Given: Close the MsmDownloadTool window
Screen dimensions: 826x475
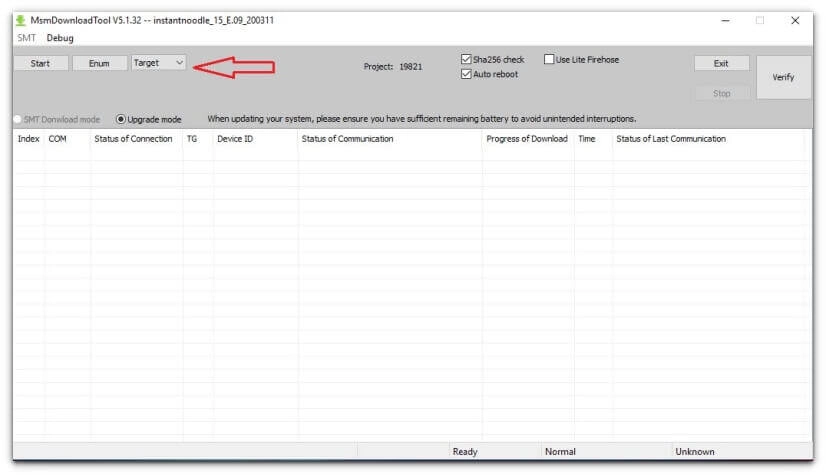Looking at the screenshot, I should point(794,20).
